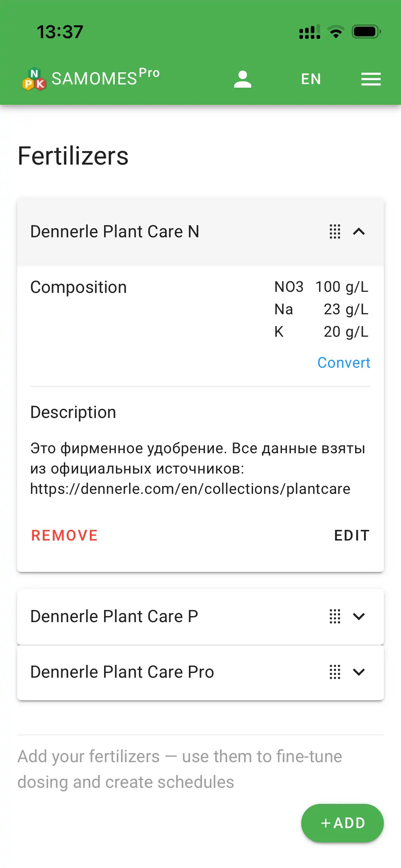
Task: Open the hamburger menu
Action: tap(371, 79)
